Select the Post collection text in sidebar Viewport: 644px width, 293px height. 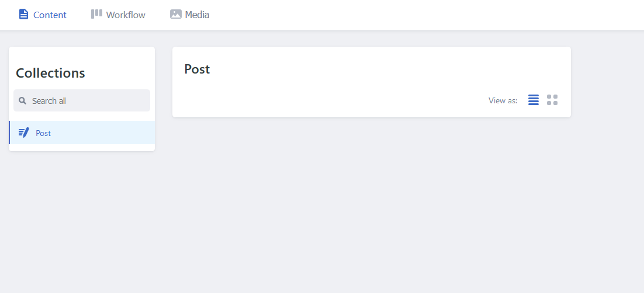43,133
